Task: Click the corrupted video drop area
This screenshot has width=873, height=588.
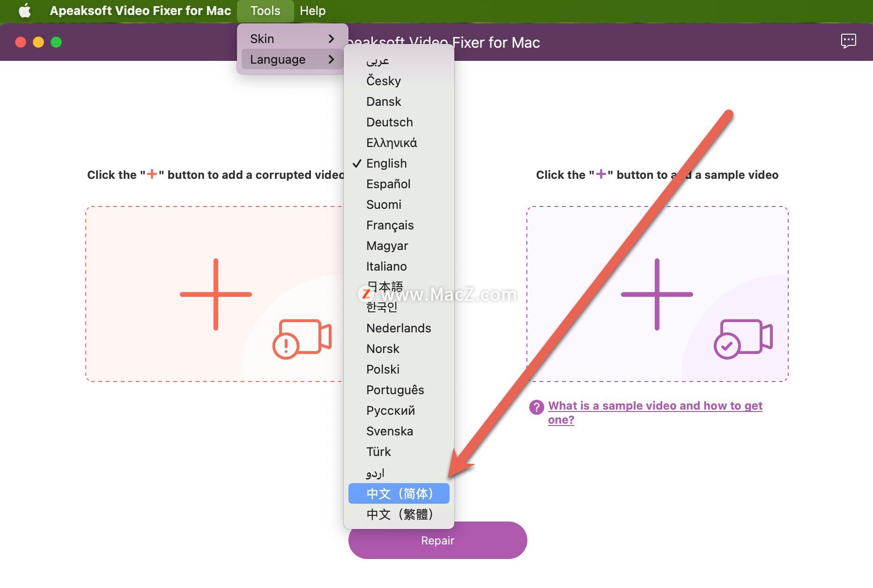Action: [215, 294]
